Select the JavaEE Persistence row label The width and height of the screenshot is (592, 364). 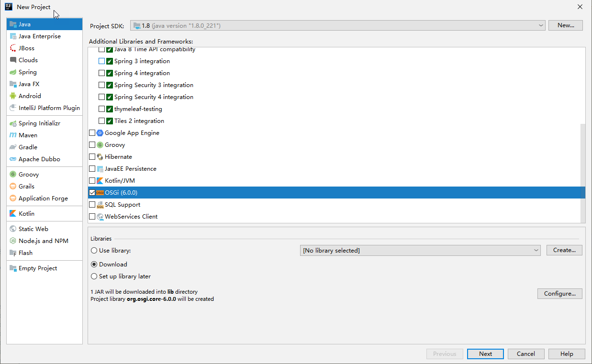(131, 169)
